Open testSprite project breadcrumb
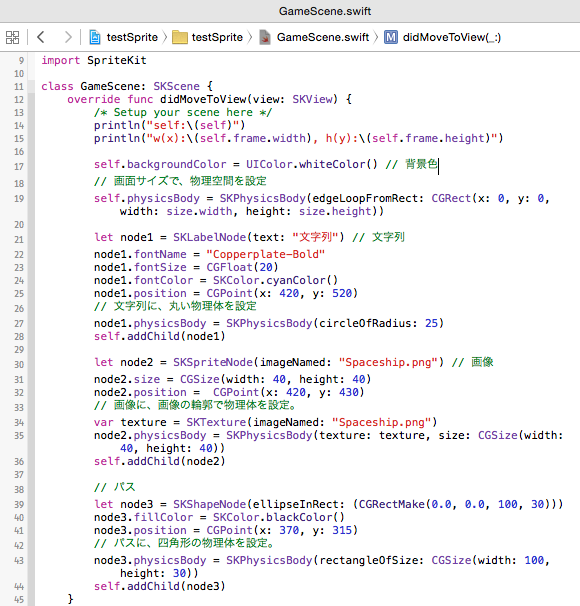The image size is (580, 606). (x=132, y=37)
